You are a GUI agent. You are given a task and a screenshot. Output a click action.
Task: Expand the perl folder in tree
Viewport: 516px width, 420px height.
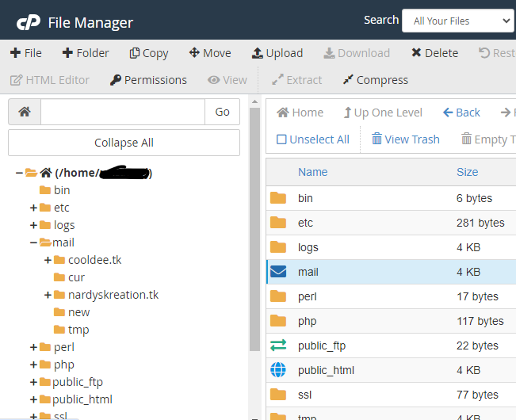pyautogui.click(x=33, y=347)
